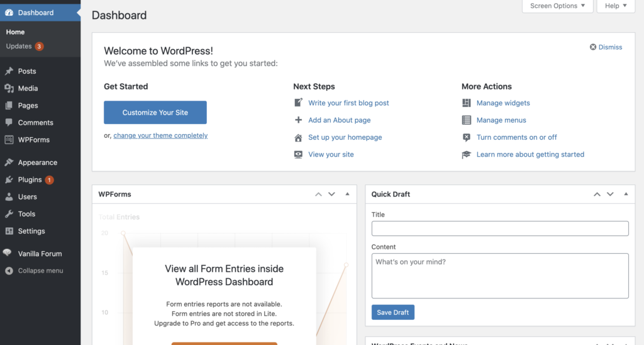Open Turn comments on or off link
The image size is (644, 345).
pyautogui.click(x=517, y=137)
